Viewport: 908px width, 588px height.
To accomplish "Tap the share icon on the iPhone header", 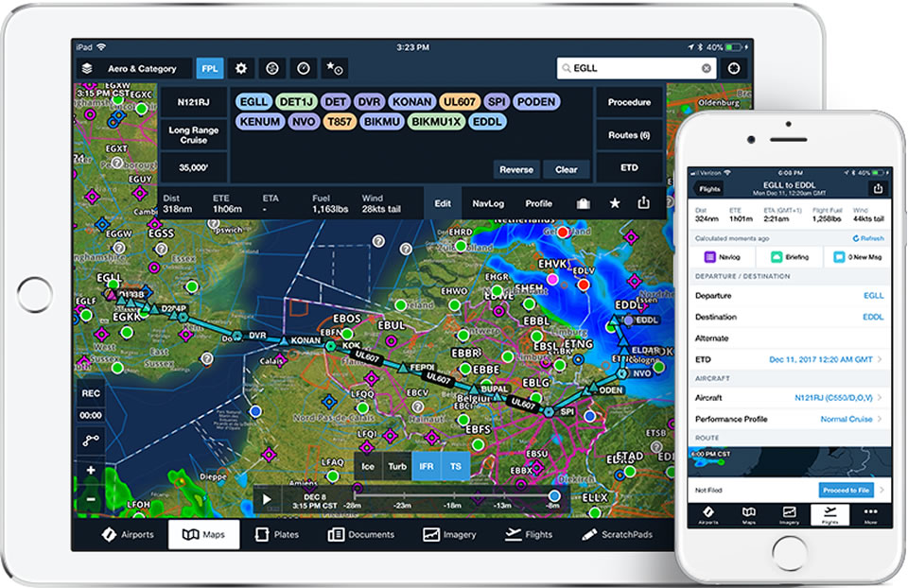I will [x=878, y=189].
